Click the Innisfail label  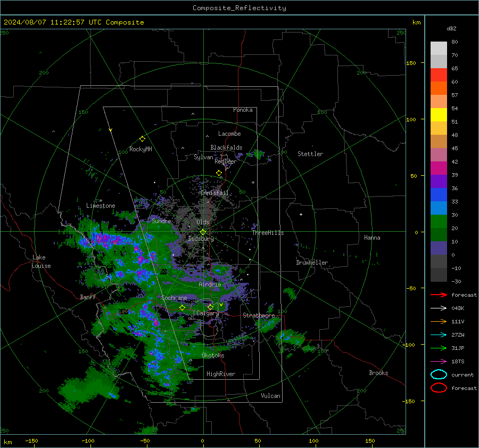tap(214, 193)
